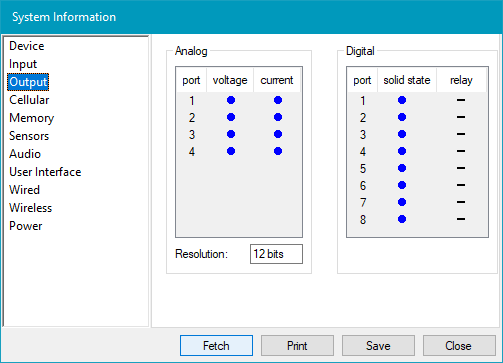Select Output in the category list
503x363 pixels.
click(28, 82)
